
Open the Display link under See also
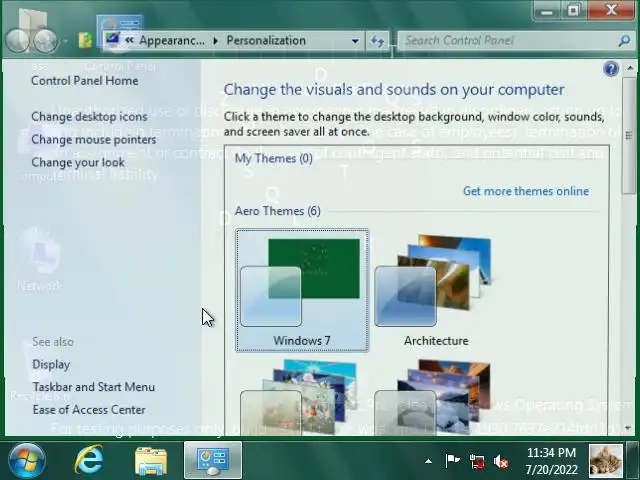pos(51,364)
